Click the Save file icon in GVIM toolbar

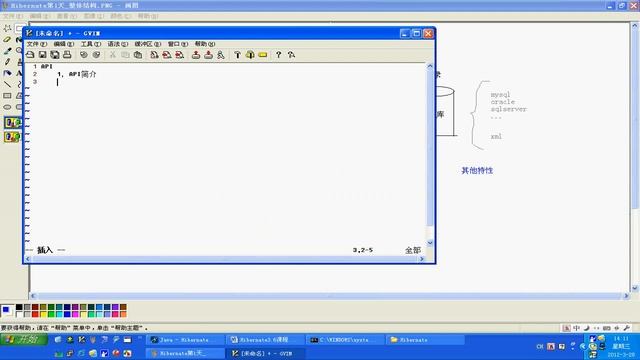pyautogui.click(x=42, y=55)
